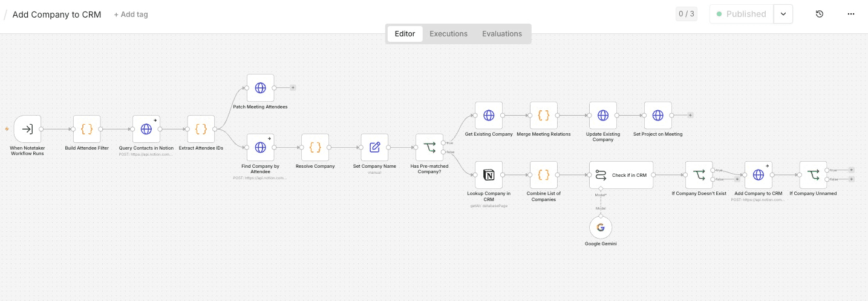Image resolution: width=868 pixels, height=301 pixels.
Task: Add node after Set Project on Meeting plus
Action: pyautogui.click(x=690, y=115)
